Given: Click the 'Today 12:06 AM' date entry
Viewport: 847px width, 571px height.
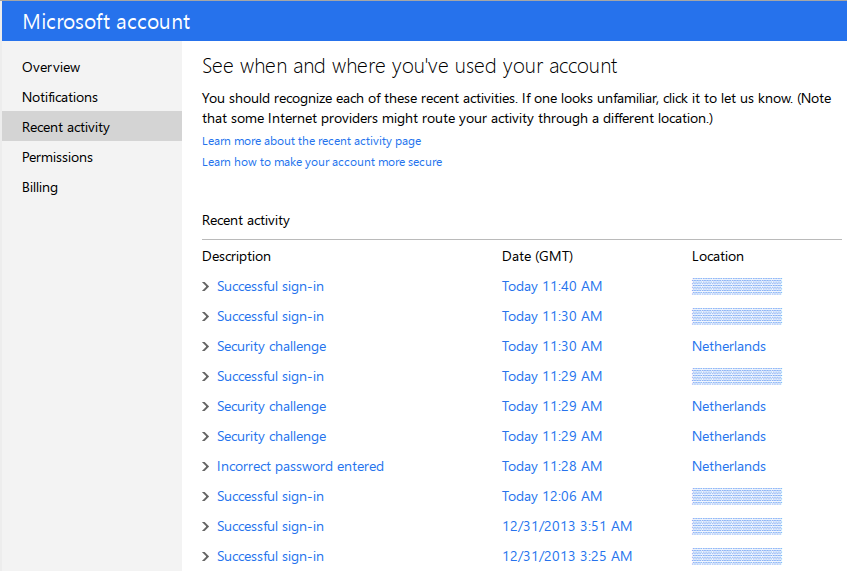Looking at the screenshot, I should click(552, 496).
